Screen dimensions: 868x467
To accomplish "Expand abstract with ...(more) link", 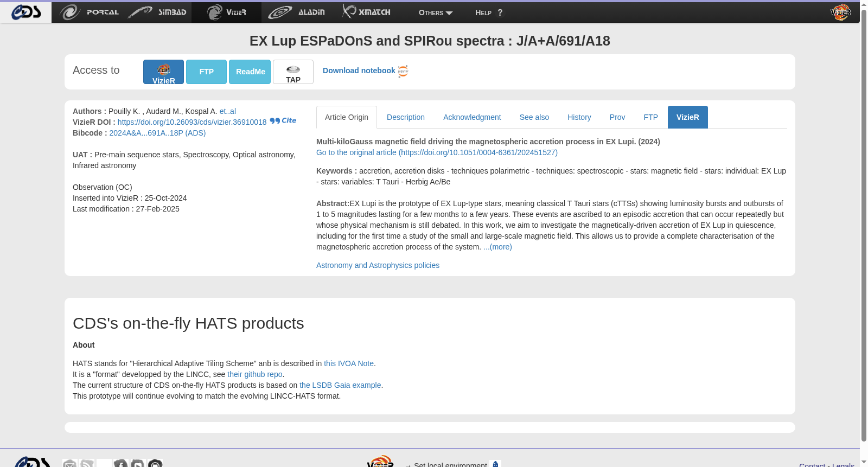I will pyautogui.click(x=497, y=247).
